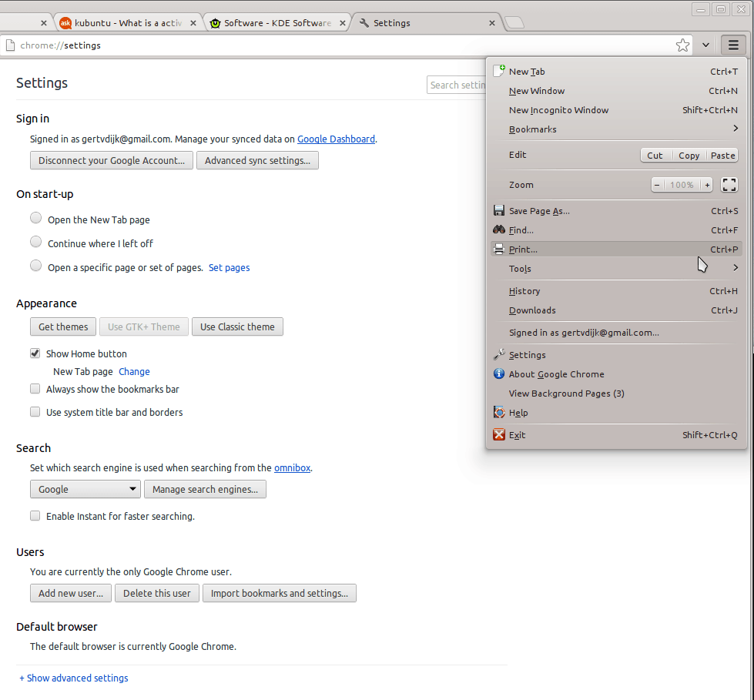Click Use Classic theme button
754x700 pixels.
tap(237, 327)
